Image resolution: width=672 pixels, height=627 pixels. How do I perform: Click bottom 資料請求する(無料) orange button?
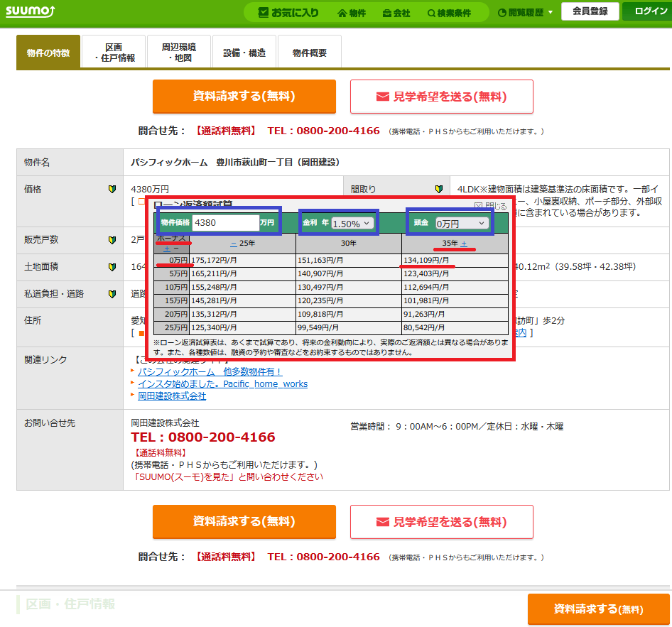[x=244, y=522]
